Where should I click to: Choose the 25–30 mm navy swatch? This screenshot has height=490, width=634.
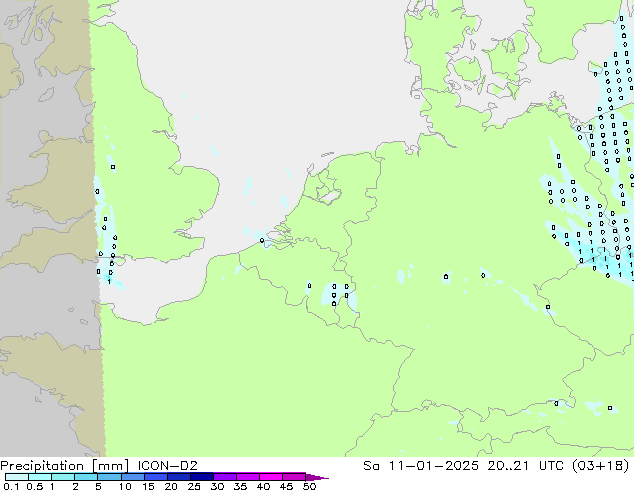pyautogui.click(x=201, y=477)
